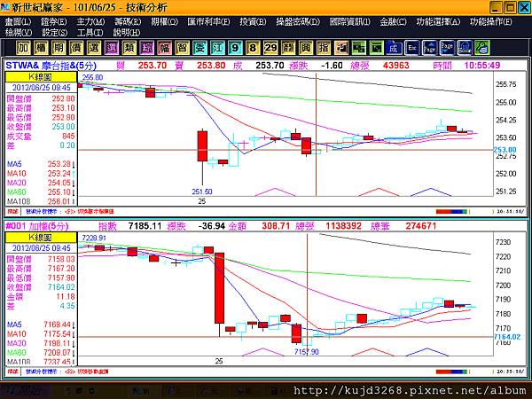Click the 商品 label in lower status bar

pos(12,372)
